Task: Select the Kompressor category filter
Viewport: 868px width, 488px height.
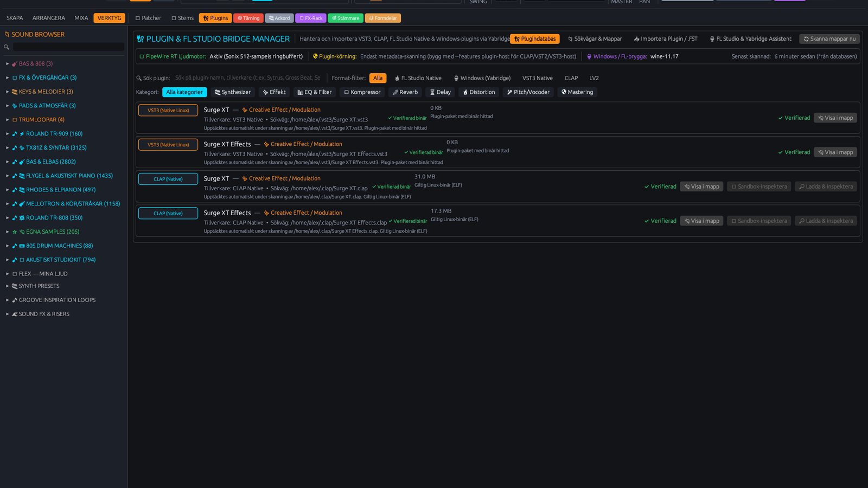Action: 362,92
